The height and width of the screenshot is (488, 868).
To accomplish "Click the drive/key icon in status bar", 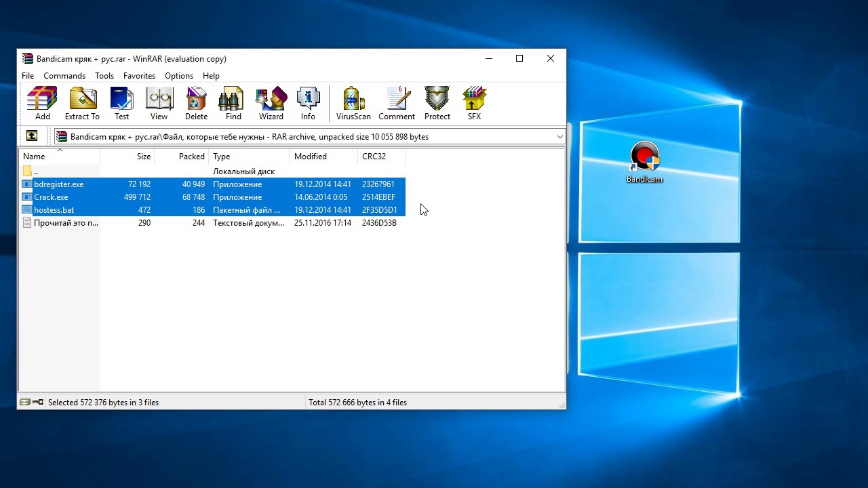I will [x=31, y=402].
